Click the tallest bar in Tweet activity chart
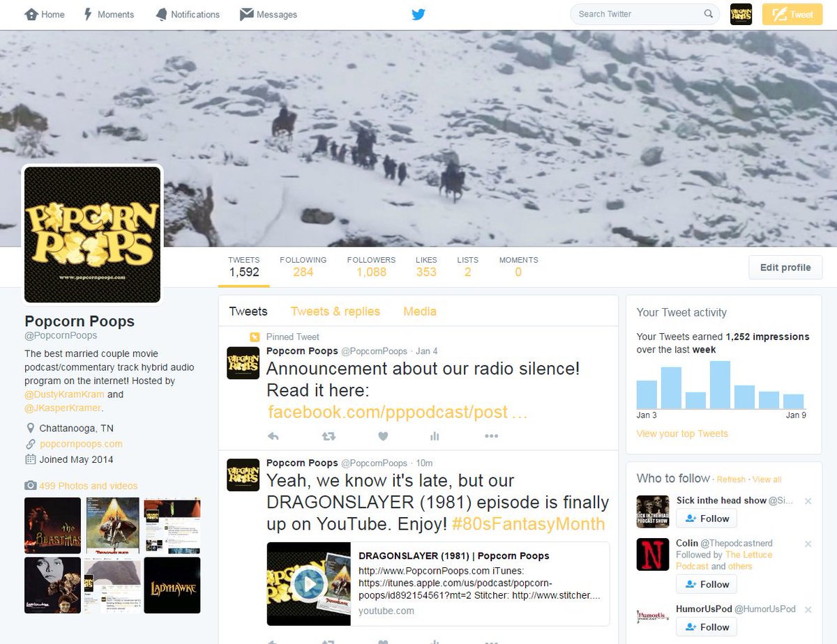Viewport: 837px width, 644px height. pos(720,385)
